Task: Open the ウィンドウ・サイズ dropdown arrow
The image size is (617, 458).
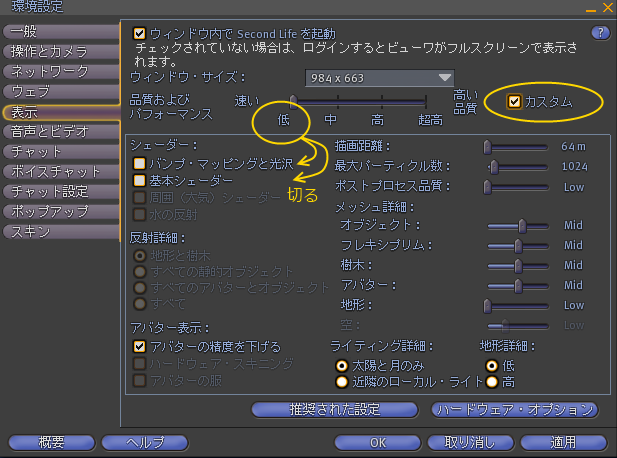Action: point(445,78)
